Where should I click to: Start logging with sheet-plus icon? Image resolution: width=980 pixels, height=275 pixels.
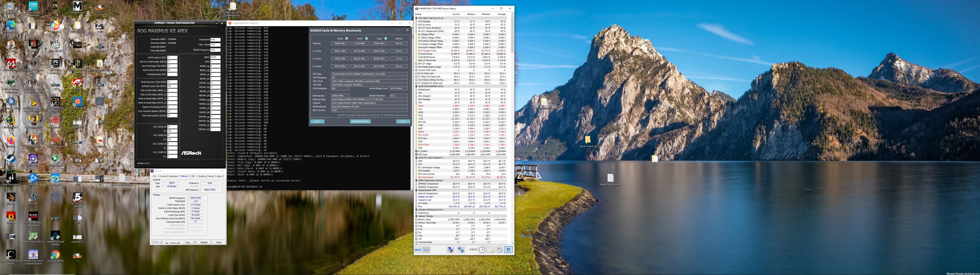[x=491, y=250]
